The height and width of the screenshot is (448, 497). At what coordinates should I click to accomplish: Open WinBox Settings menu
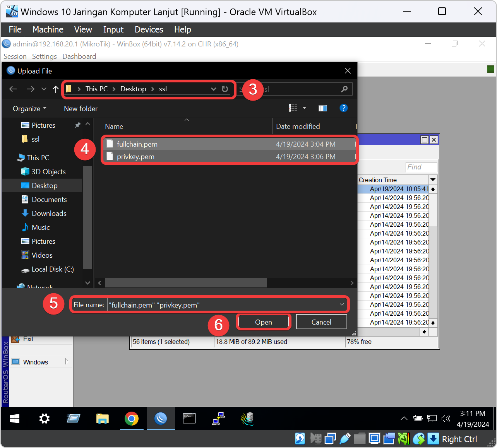tap(45, 56)
